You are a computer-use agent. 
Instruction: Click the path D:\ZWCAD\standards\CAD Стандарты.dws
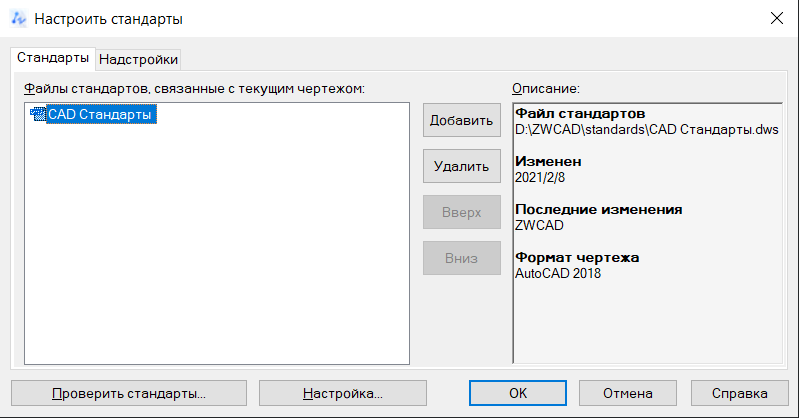point(647,129)
